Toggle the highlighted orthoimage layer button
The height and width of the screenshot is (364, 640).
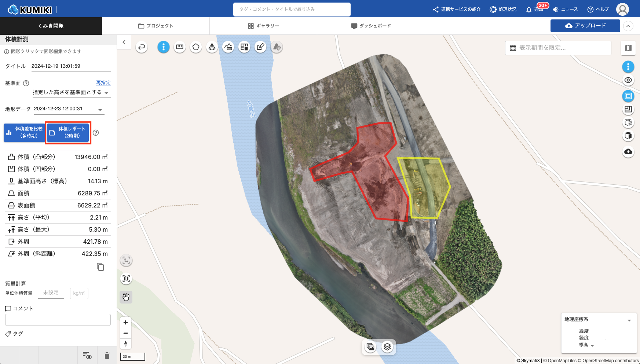click(628, 96)
